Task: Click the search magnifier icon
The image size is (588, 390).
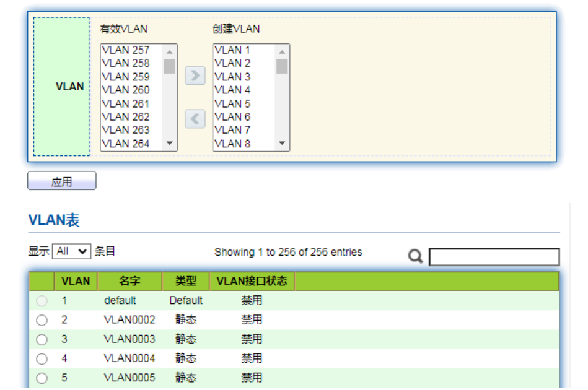Action: [415, 256]
